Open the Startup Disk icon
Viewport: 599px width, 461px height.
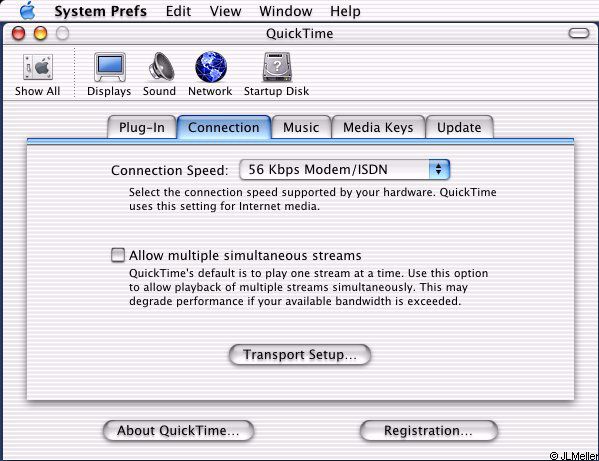(x=277, y=67)
